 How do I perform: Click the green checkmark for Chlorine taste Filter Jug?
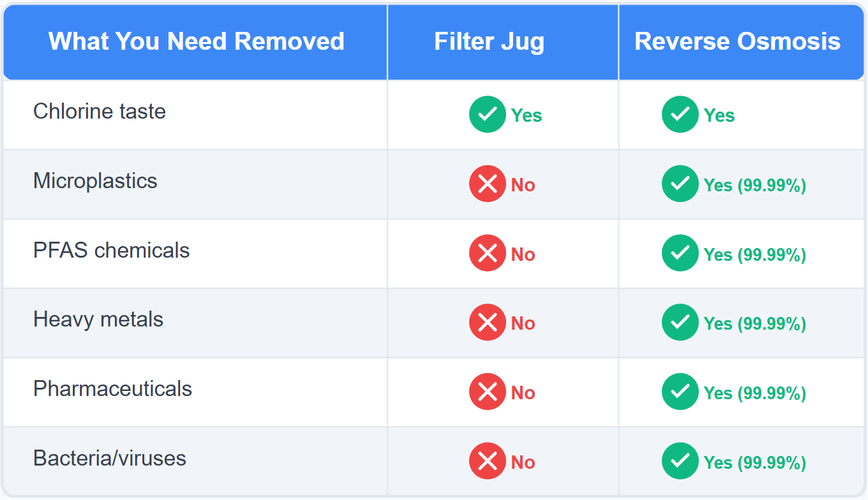click(487, 115)
